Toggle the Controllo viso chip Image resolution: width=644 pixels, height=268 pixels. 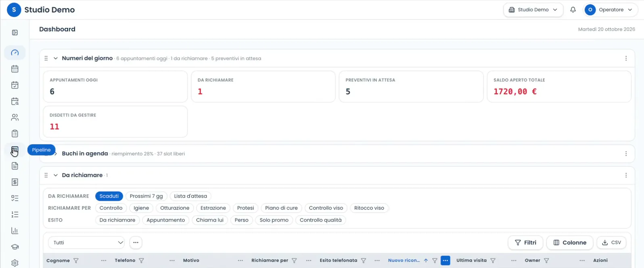click(326, 208)
